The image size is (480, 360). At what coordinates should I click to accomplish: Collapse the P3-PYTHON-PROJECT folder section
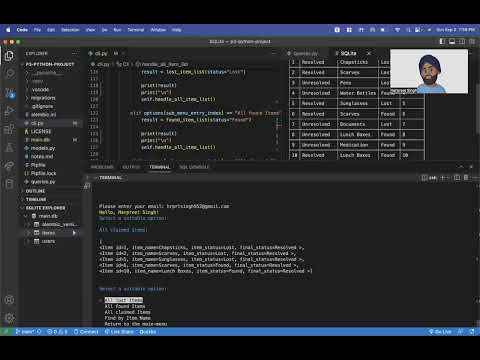click(50, 64)
